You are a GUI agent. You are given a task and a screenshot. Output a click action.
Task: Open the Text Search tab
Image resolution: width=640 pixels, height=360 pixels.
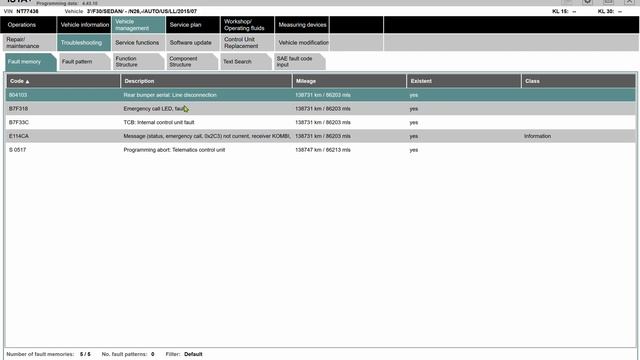pos(246,62)
